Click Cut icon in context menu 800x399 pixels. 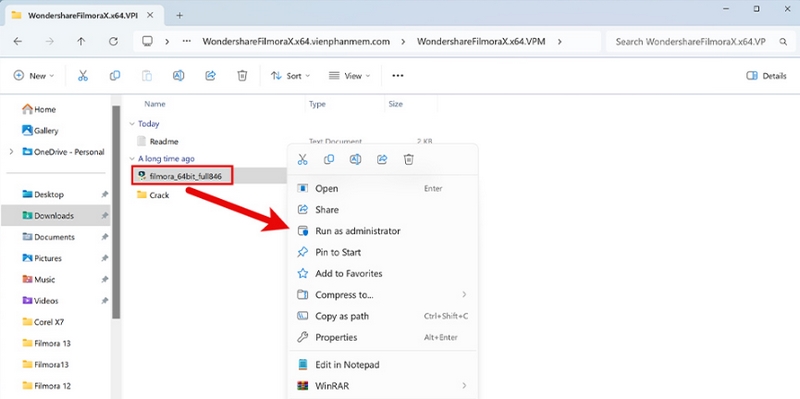click(x=303, y=160)
